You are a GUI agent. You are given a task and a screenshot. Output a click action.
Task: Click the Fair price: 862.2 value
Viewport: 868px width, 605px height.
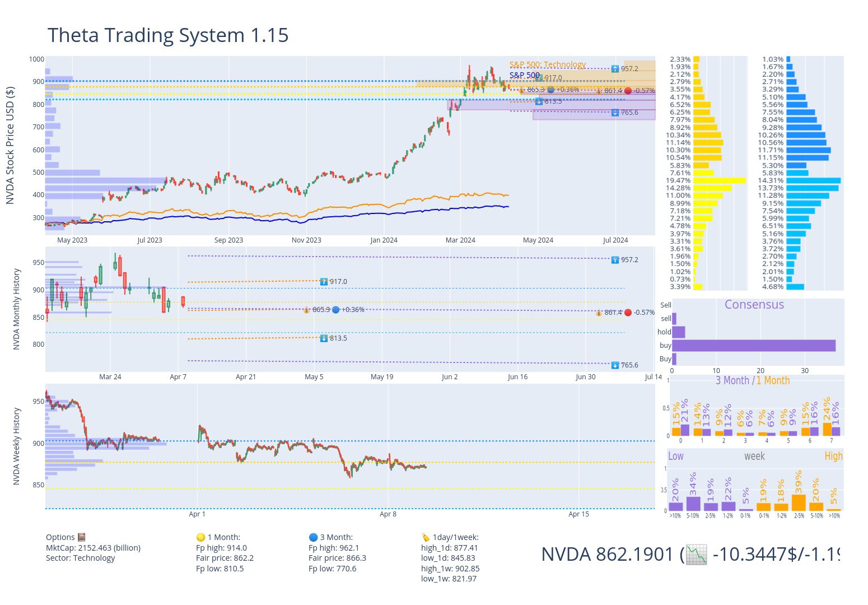coord(225,558)
